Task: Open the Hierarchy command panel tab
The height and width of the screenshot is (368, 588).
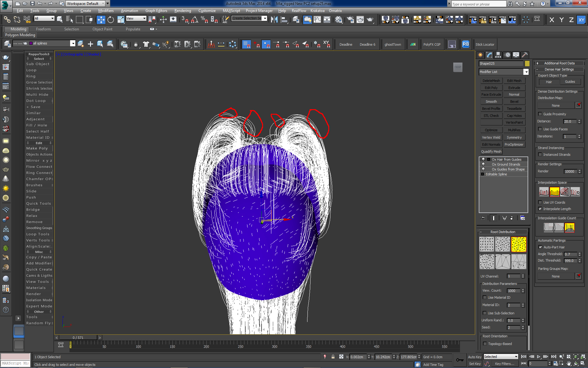Action: click(498, 55)
